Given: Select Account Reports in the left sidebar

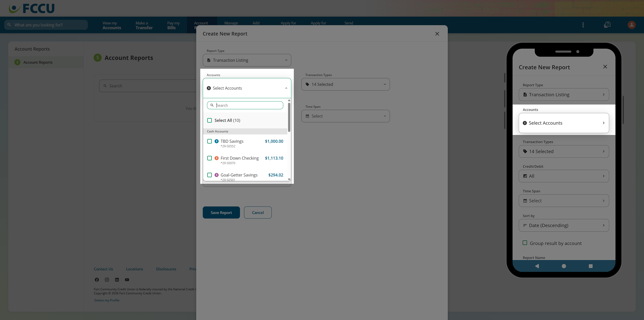Looking at the screenshot, I should [x=46, y=62].
